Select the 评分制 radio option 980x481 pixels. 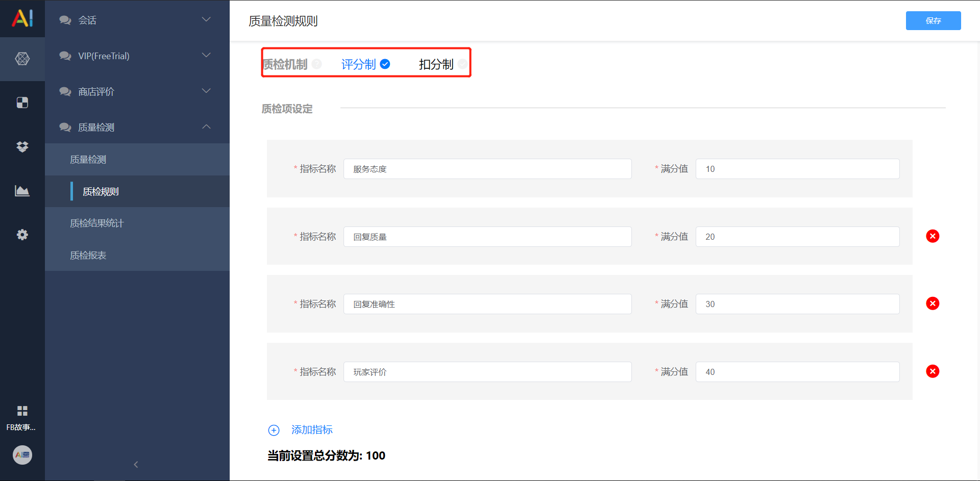(365, 64)
